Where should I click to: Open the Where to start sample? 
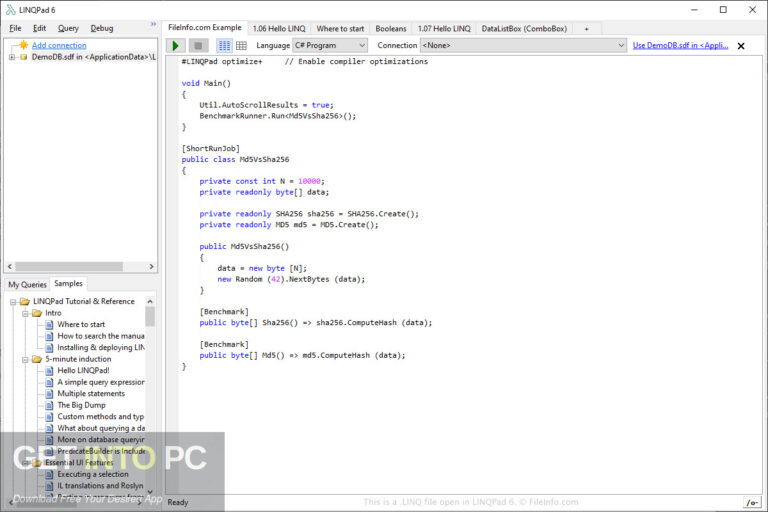81,324
